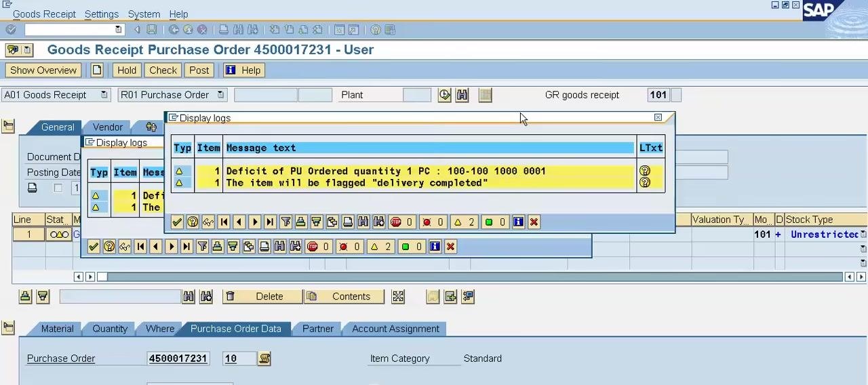Click info icon in rear Display logs dialog
This screenshot has height=385, width=868.
[435, 247]
